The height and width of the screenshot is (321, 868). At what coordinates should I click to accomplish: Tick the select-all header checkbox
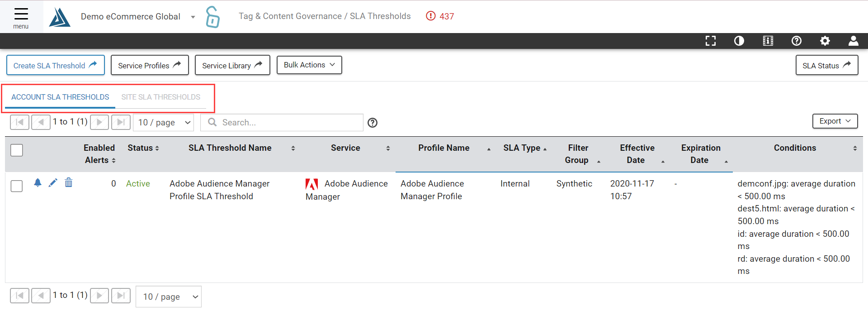coord(17,150)
